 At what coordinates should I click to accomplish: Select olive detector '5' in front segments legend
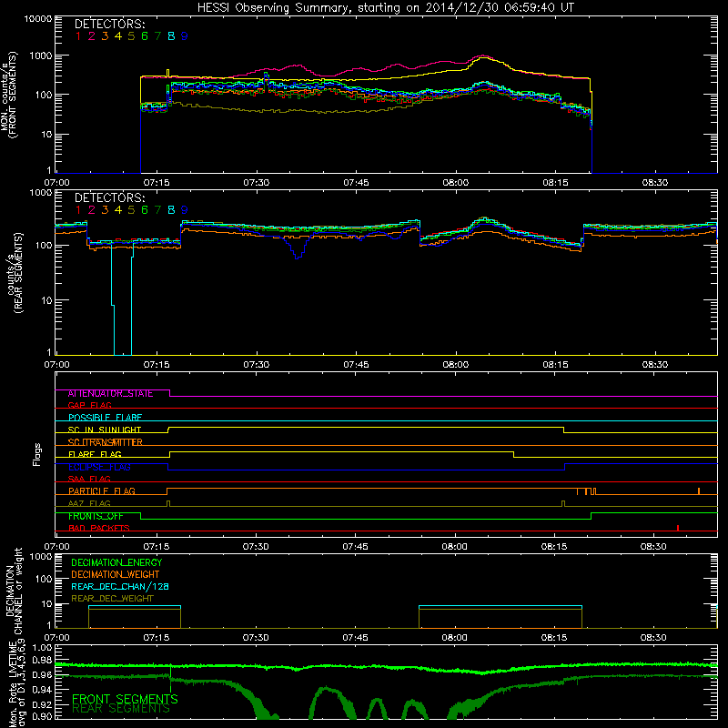[x=131, y=36]
